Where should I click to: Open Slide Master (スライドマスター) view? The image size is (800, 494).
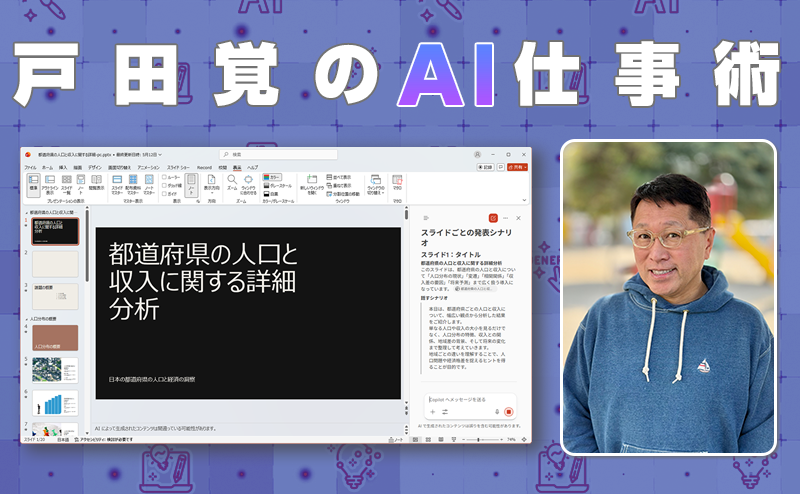click(x=117, y=184)
